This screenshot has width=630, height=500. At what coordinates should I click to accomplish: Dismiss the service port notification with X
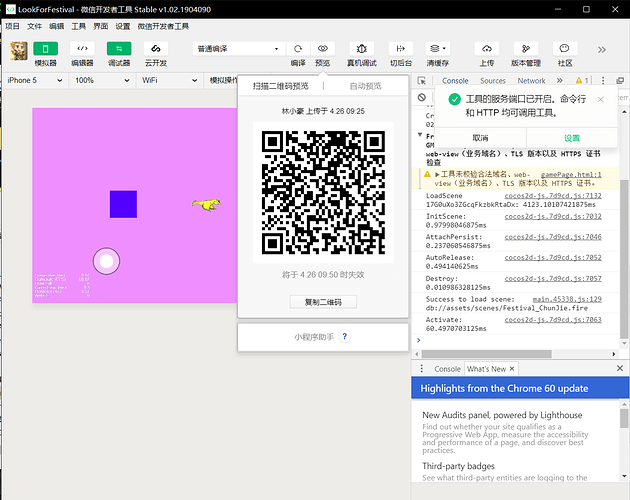(x=601, y=100)
